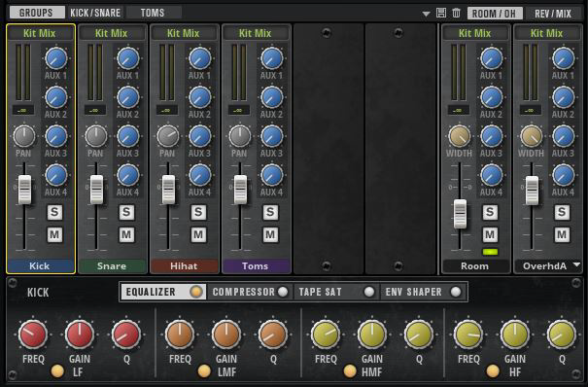Toggle the LMF band enable LED
The width and height of the screenshot is (588, 387).
click(204, 370)
